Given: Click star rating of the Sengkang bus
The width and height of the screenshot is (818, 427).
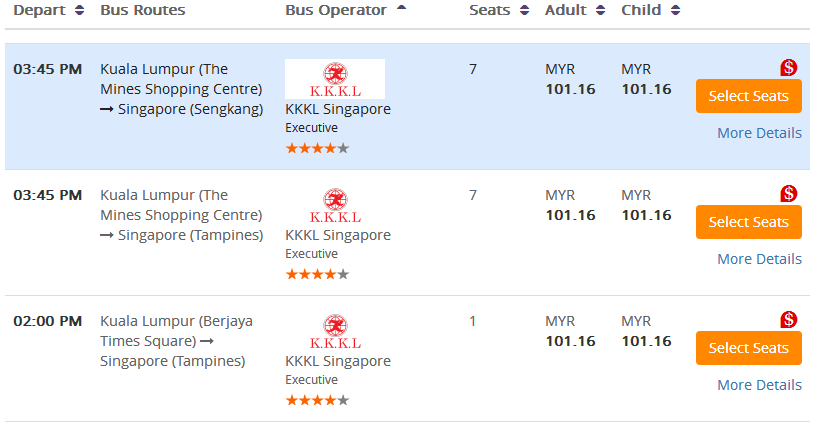Looking at the screenshot, I should (317, 148).
